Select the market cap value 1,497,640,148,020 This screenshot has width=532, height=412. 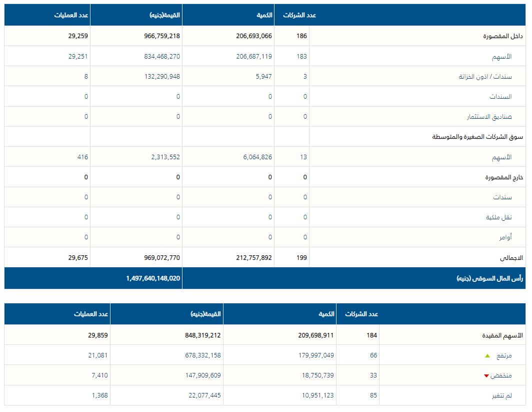(x=153, y=278)
